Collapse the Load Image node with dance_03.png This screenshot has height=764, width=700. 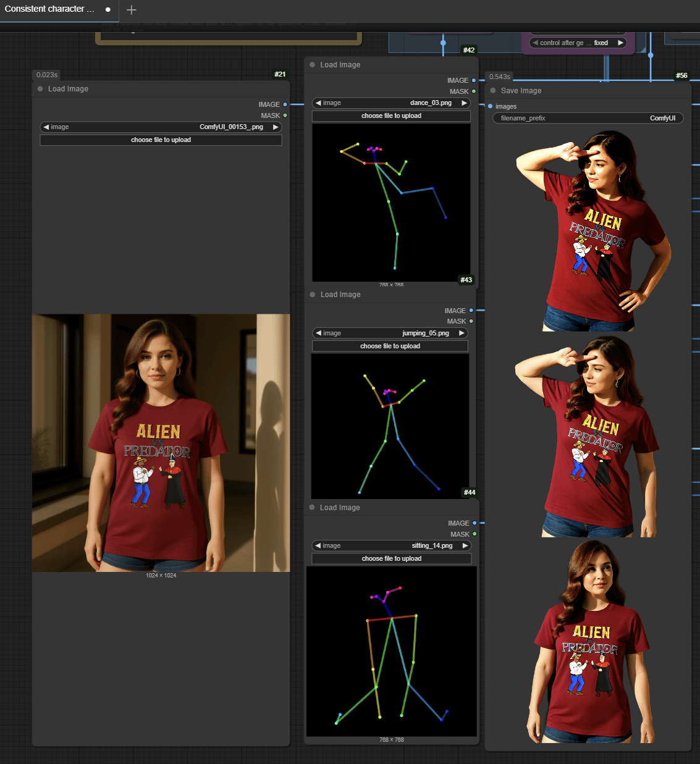[312, 65]
